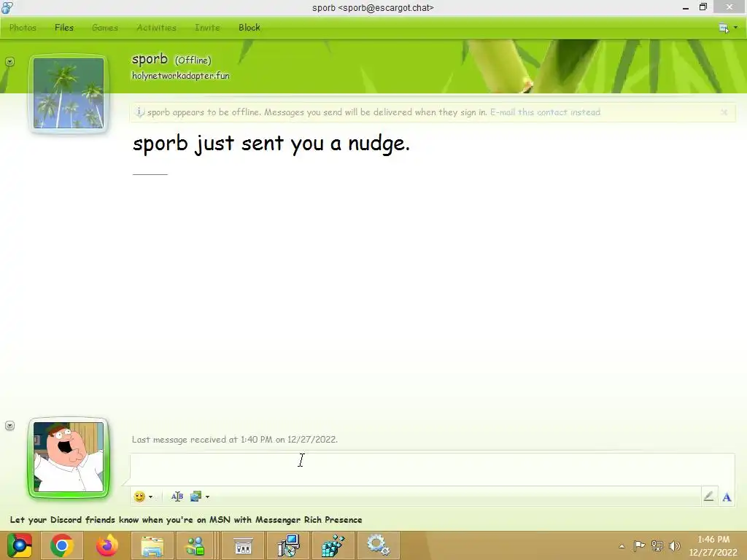
Task: Click the taskbar clock showing 1:46 PM
Action: (x=713, y=545)
